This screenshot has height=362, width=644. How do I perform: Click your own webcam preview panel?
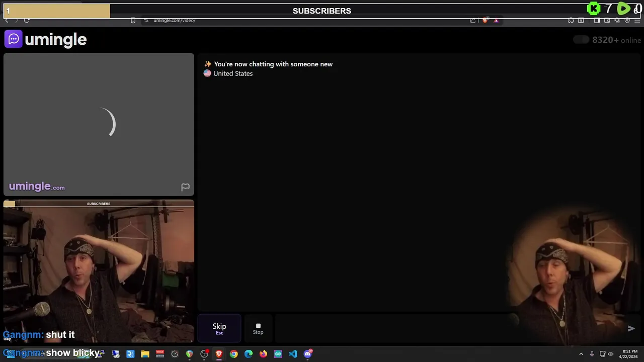point(99,271)
